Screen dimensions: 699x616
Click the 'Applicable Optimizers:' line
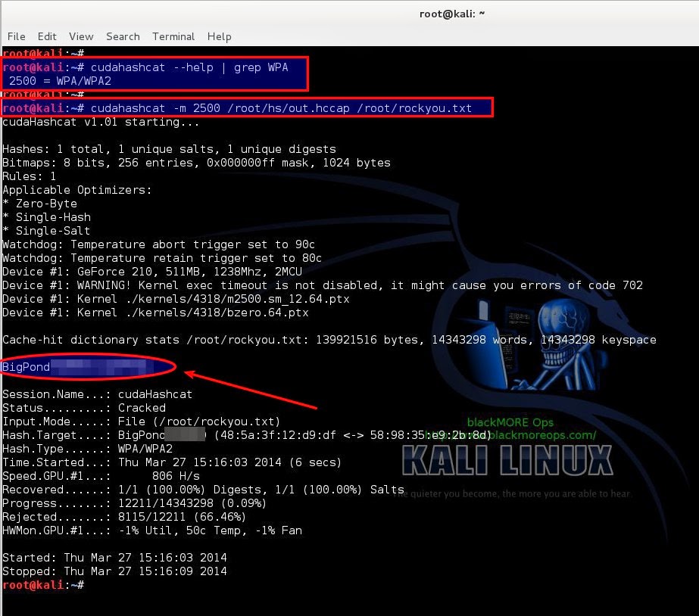(77, 190)
